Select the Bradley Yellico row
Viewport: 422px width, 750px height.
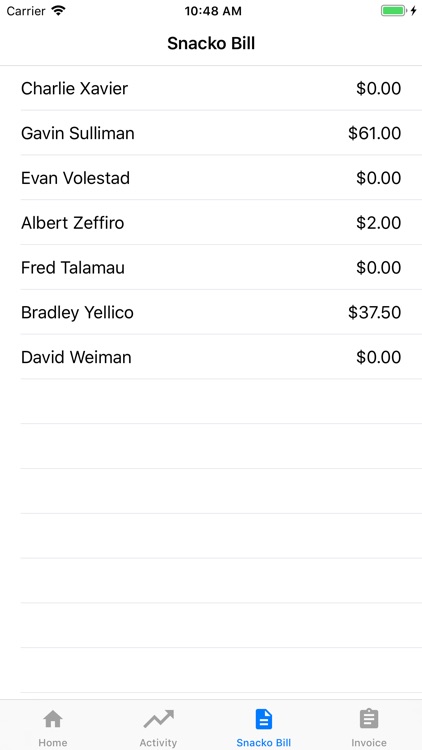tap(211, 312)
